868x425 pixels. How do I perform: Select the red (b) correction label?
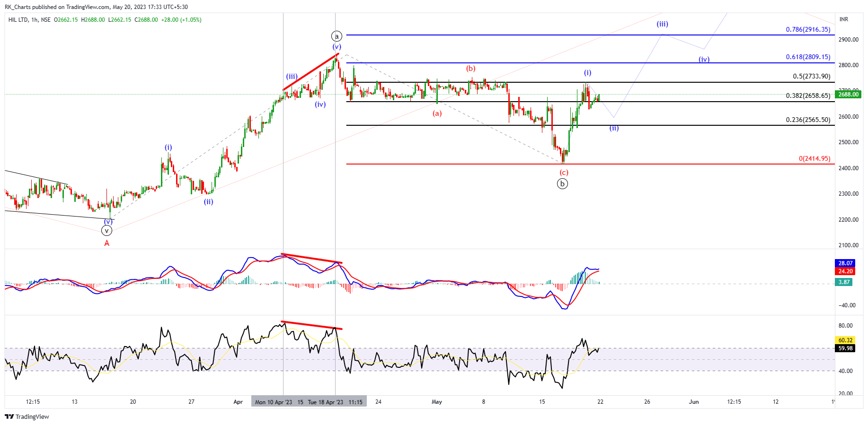(470, 69)
